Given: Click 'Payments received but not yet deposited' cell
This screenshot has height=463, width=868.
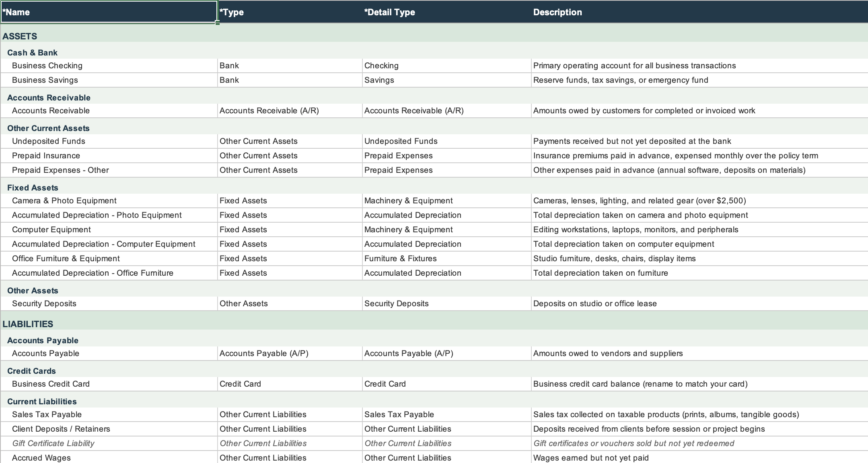Looking at the screenshot, I should pos(699,141).
